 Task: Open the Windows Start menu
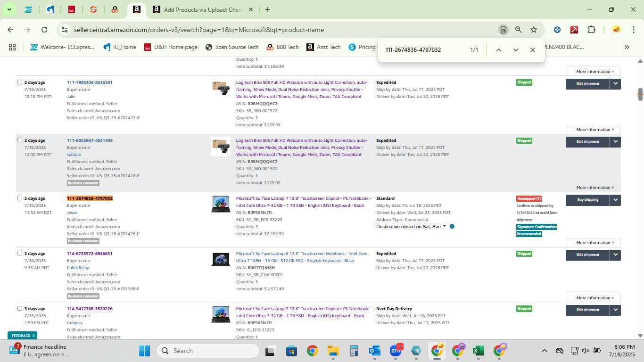144,351
